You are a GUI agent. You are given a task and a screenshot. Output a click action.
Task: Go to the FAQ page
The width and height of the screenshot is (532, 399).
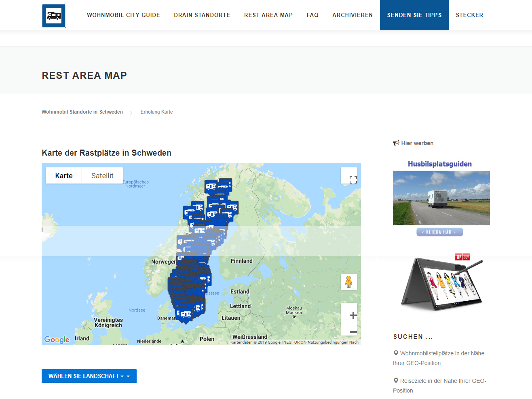click(x=312, y=15)
